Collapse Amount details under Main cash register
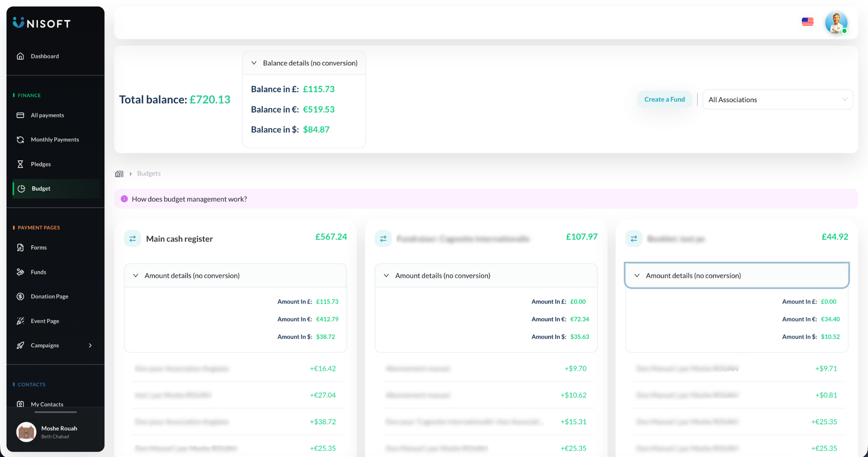 pyautogui.click(x=136, y=276)
